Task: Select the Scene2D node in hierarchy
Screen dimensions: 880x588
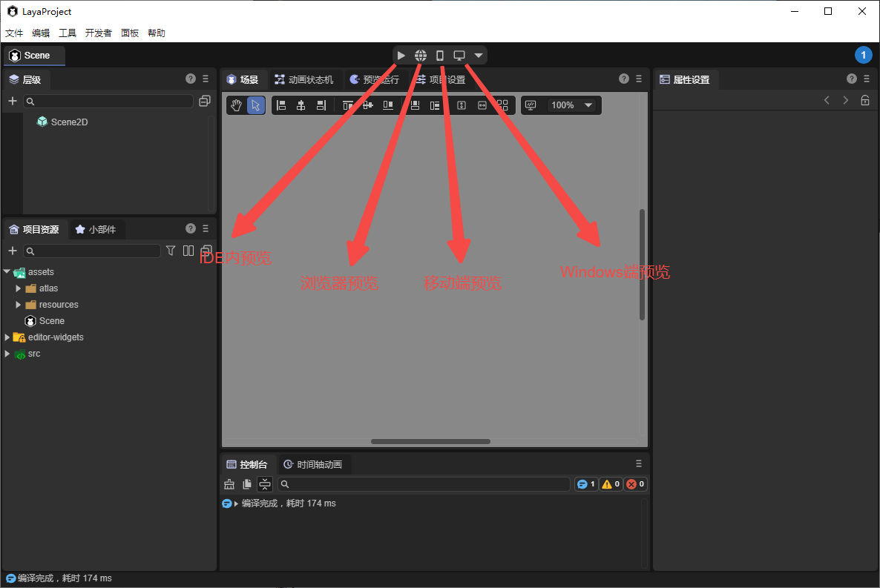Action: point(69,122)
